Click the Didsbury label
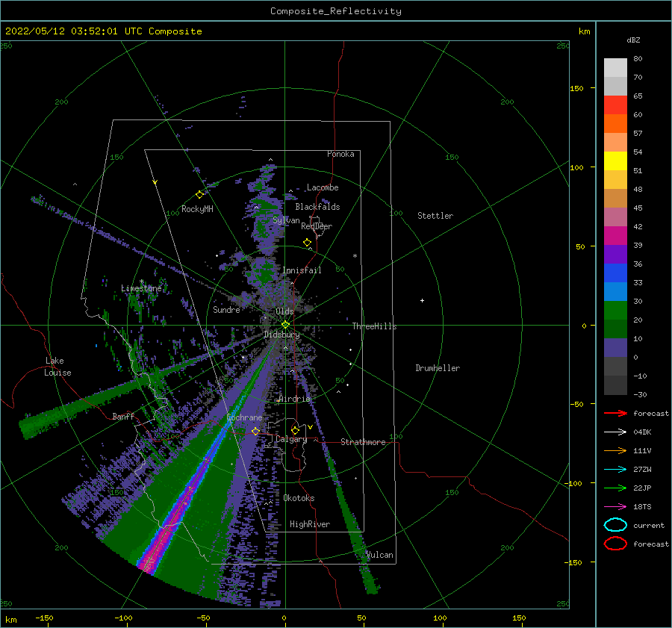Screen dimensions: 672x628 coord(282,335)
